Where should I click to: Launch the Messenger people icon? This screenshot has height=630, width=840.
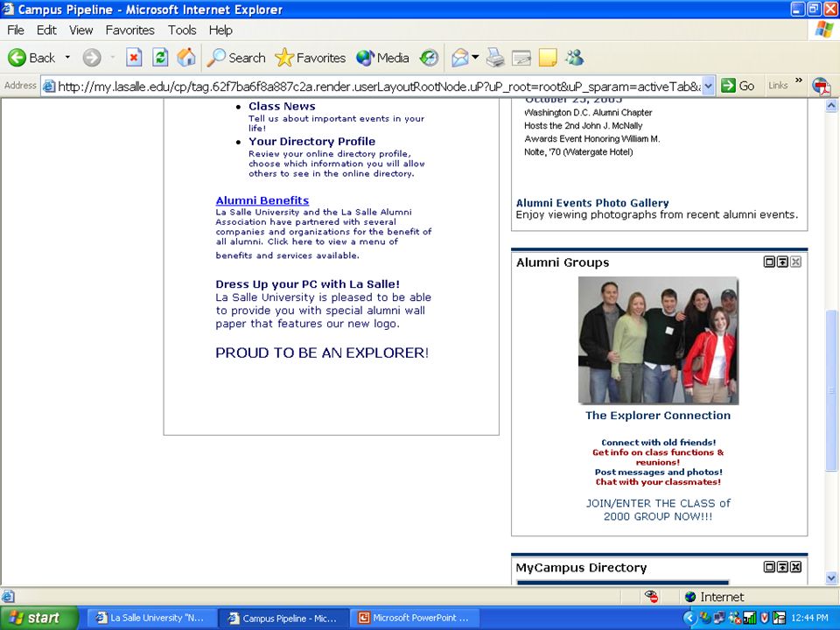(x=574, y=58)
